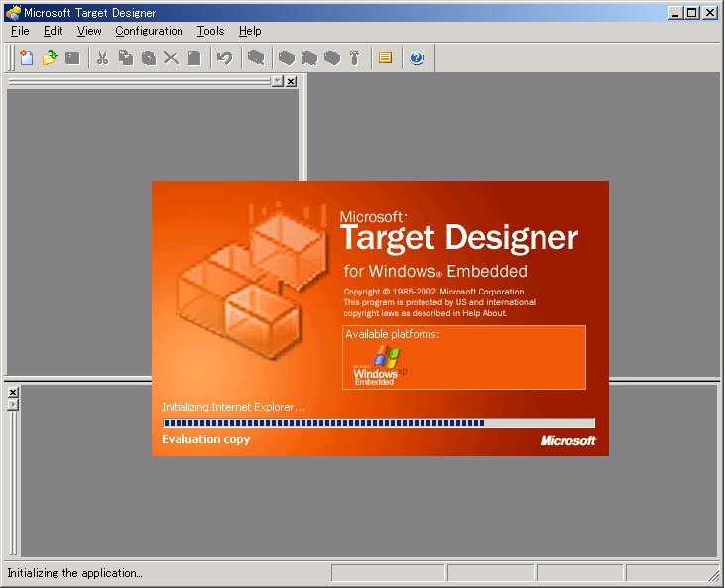Click the "Initializing the application…" status text

click(75, 573)
